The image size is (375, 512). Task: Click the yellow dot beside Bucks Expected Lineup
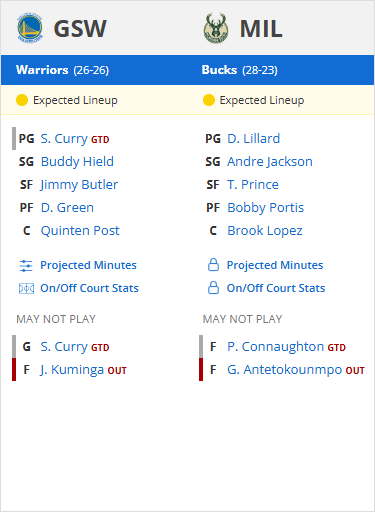point(209,100)
